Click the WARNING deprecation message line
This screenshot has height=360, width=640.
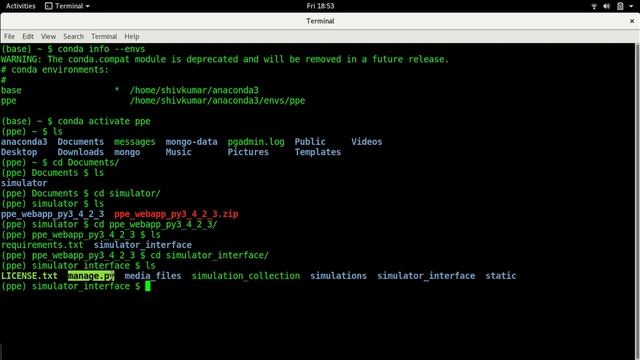pyautogui.click(x=224, y=59)
